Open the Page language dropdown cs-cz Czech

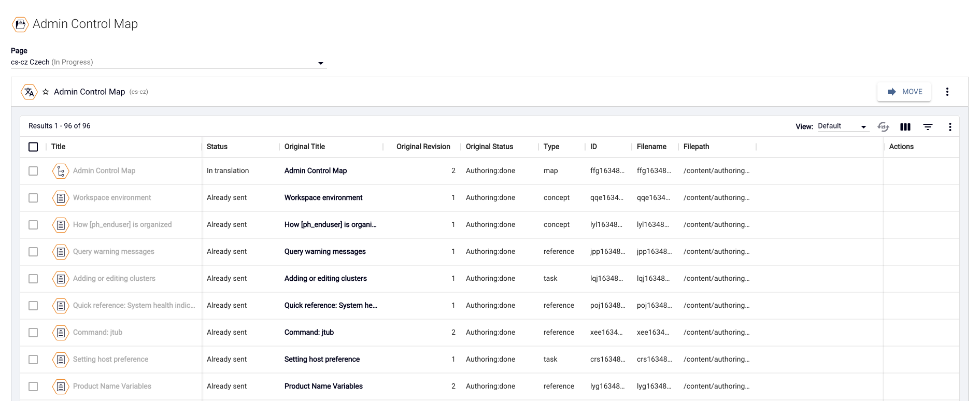168,62
